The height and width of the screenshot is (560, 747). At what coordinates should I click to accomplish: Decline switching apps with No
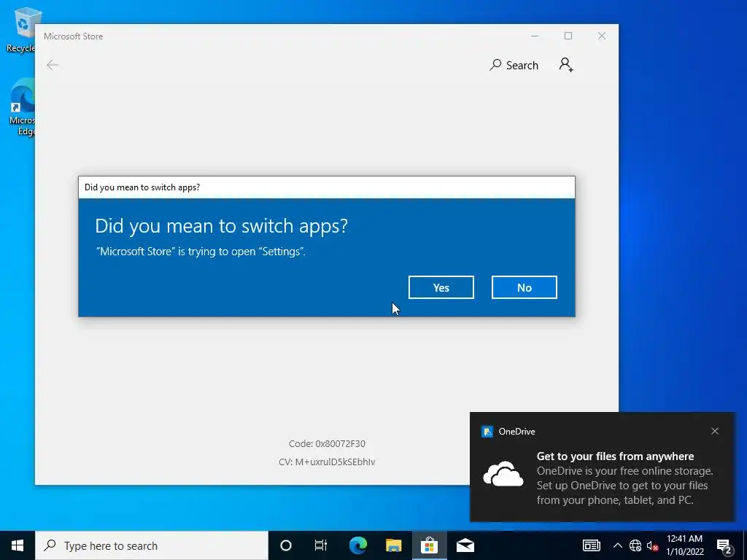pyautogui.click(x=524, y=287)
